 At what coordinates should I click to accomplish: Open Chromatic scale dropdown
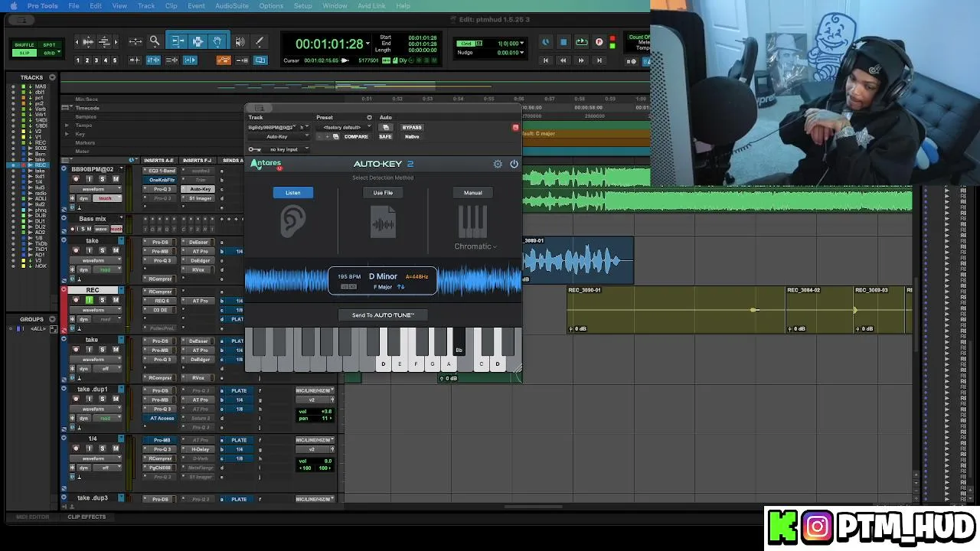pos(475,246)
